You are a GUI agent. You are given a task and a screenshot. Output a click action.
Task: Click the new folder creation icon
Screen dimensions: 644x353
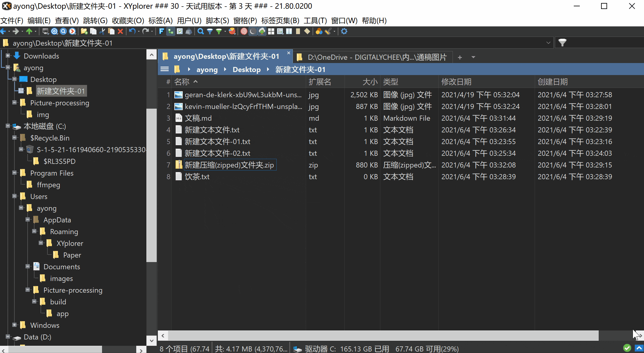coord(84,31)
